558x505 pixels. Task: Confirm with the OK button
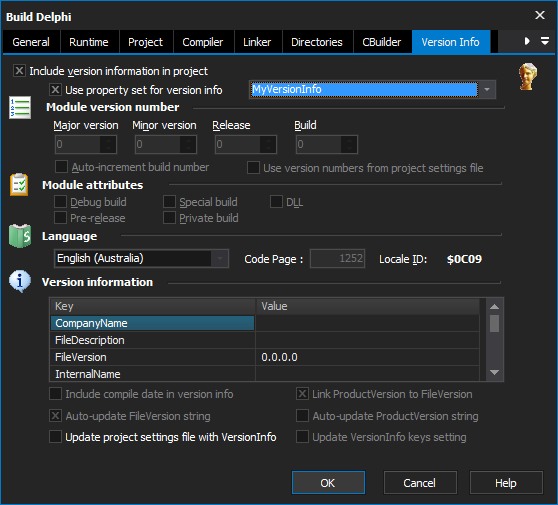coord(328,483)
